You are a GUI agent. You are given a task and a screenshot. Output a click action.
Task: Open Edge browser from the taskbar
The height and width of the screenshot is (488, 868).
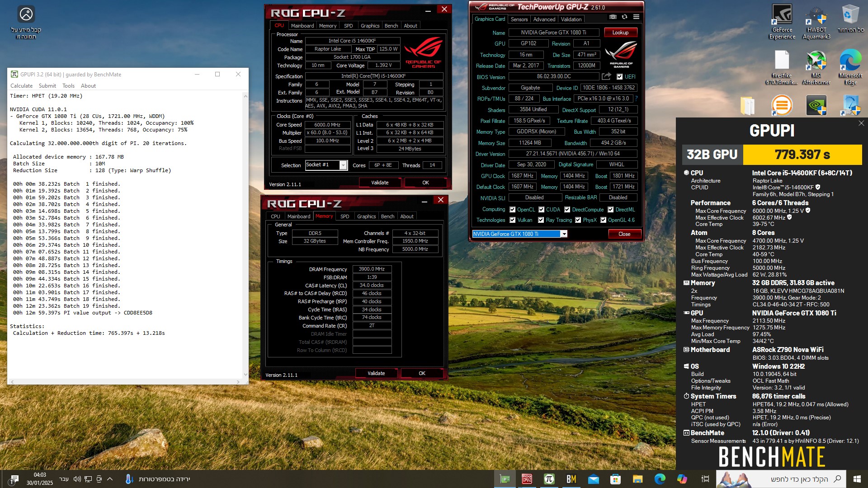(x=660, y=479)
